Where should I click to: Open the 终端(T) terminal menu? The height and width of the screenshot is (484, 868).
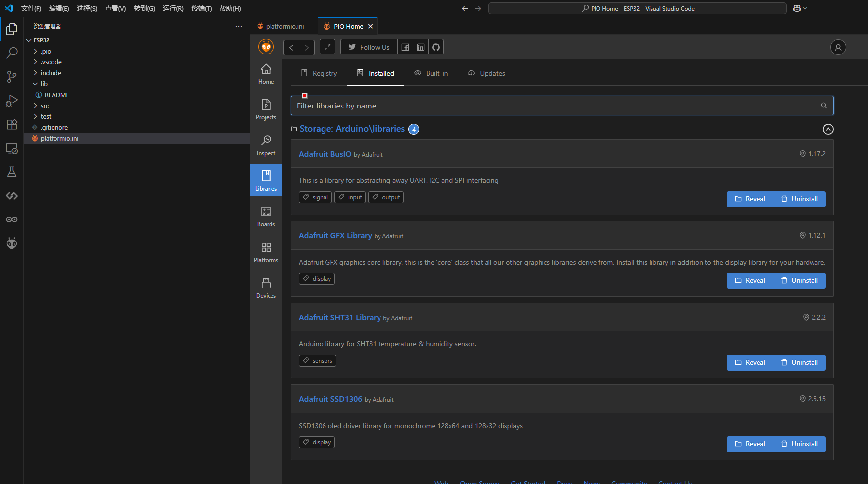[x=201, y=8]
